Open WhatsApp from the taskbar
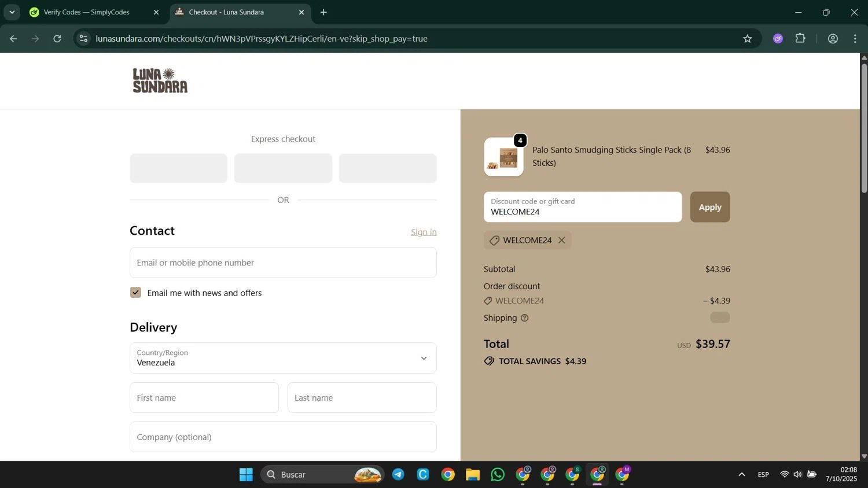The height and width of the screenshot is (488, 868). point(498,475)
